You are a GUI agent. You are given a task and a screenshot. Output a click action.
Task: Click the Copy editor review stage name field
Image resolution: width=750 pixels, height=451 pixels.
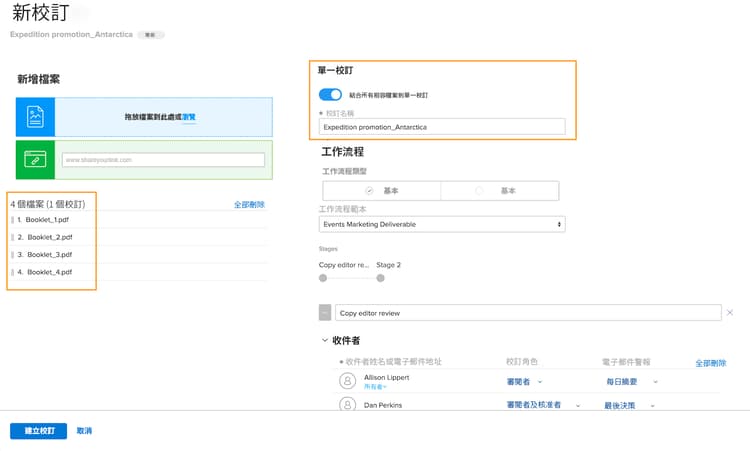click(x=528, y=313)
